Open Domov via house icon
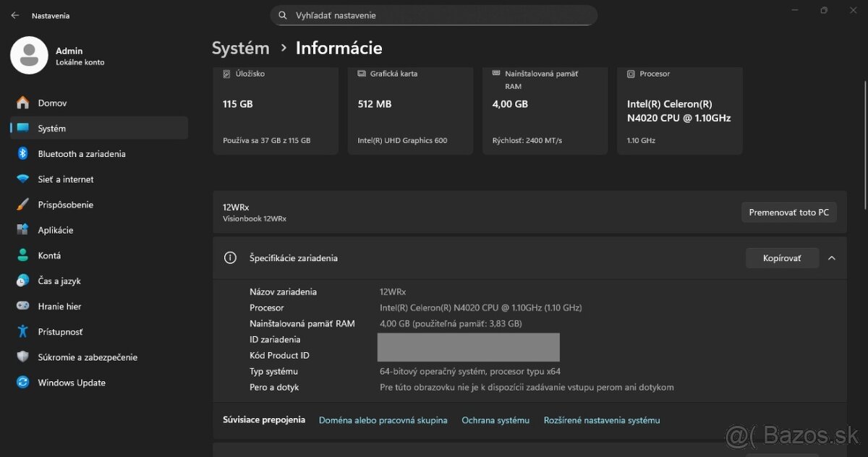Screen dimensions: 868x457 tap(23, 103)
